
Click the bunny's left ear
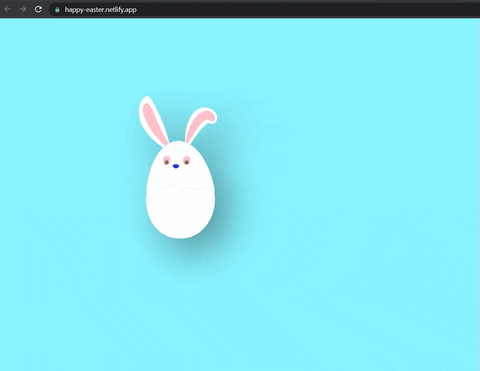(x=153, y=122)
